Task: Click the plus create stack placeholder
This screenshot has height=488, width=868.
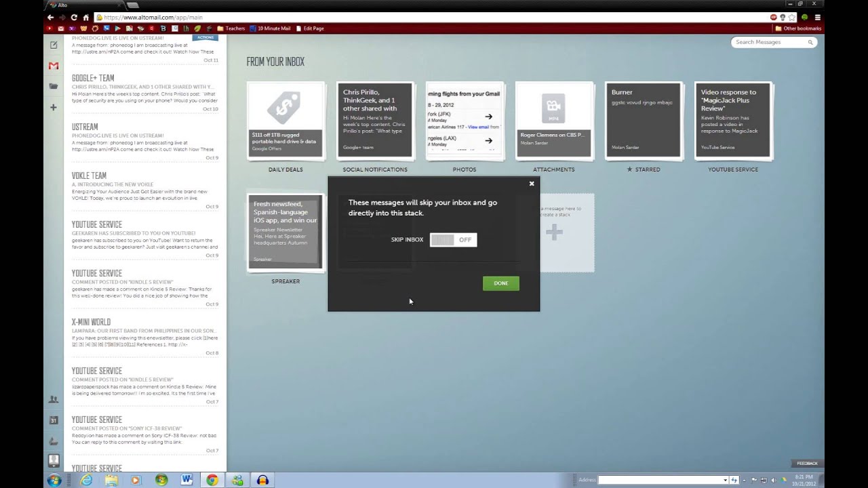Action: point(554,232)
